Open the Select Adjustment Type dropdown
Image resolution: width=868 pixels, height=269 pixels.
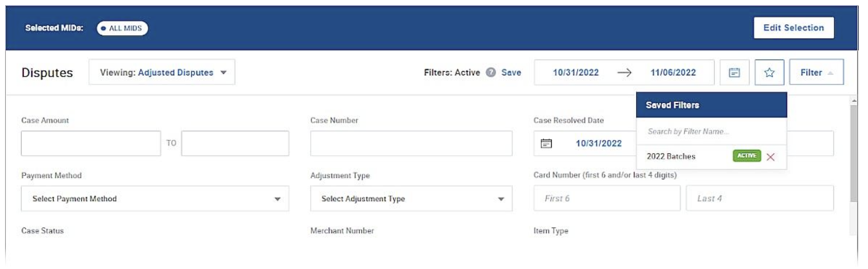tap(411, 199)
